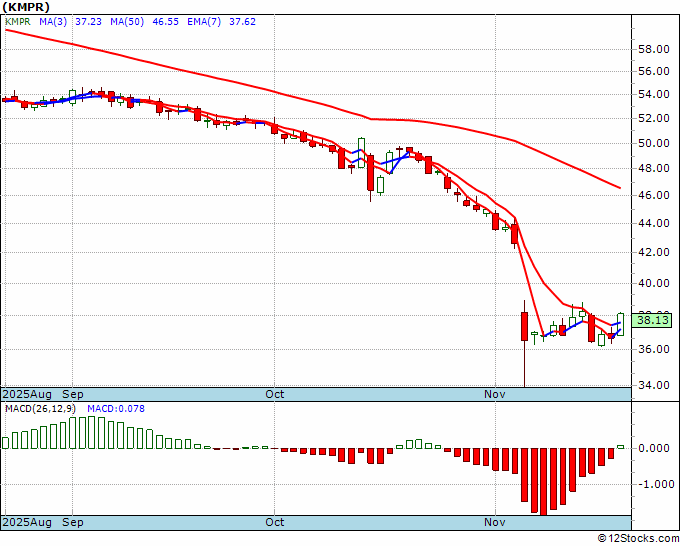This screenshot has height=546, width=680.
Task: Click the MACD(26,12,9) indicator label
Action: coord(40,409)
